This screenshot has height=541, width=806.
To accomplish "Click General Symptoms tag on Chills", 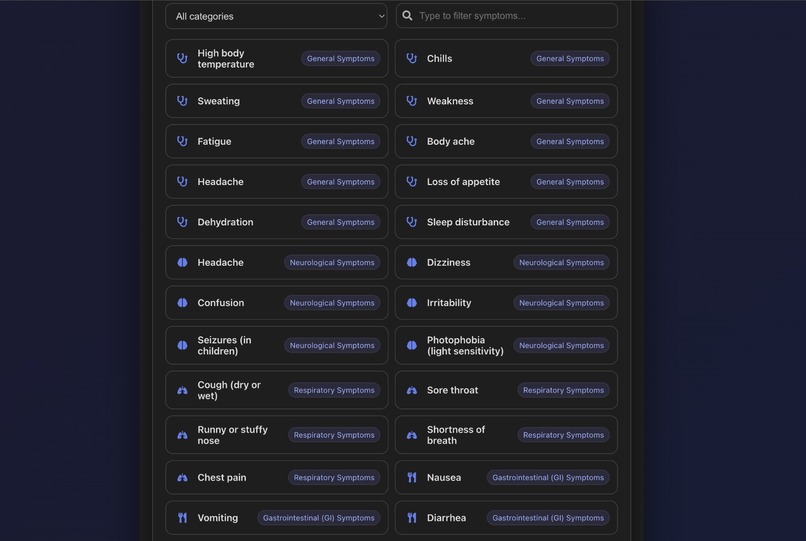I will (x=570, y=58).
